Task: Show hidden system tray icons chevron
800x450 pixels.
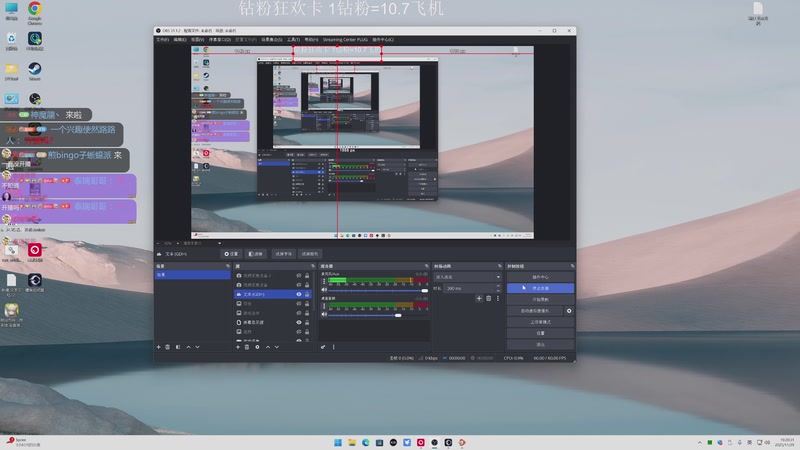Action: point(699,442)
